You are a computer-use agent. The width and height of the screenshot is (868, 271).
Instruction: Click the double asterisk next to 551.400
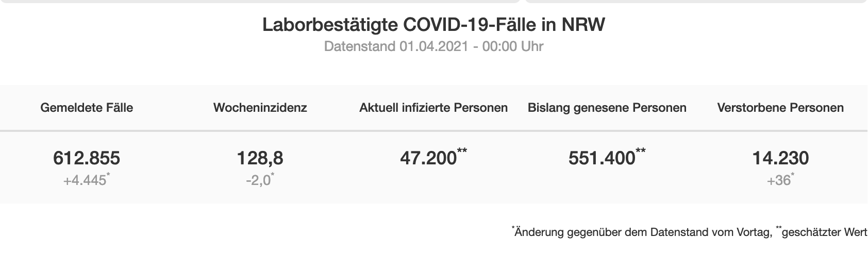641,151
